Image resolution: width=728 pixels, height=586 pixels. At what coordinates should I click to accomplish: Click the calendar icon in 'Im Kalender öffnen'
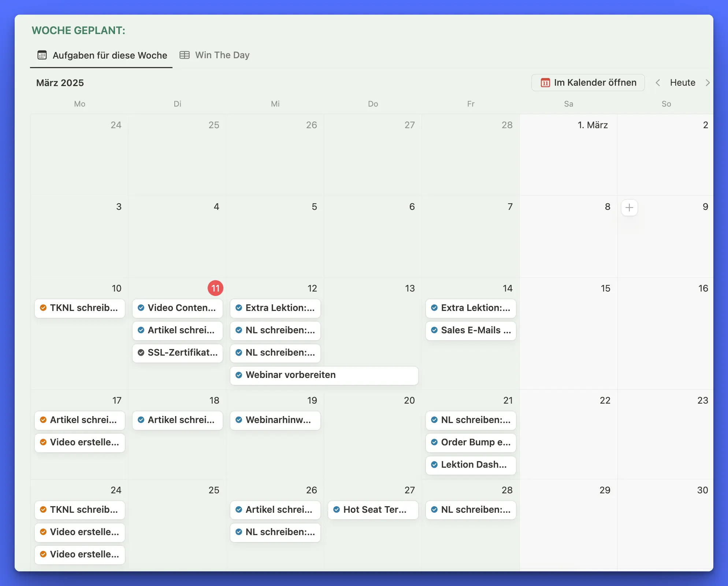(545, 83)
